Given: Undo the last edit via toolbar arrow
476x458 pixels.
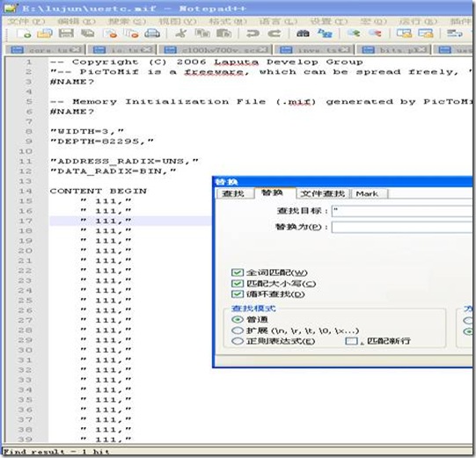Looking at the screenshot, I should tap(253, 33).
